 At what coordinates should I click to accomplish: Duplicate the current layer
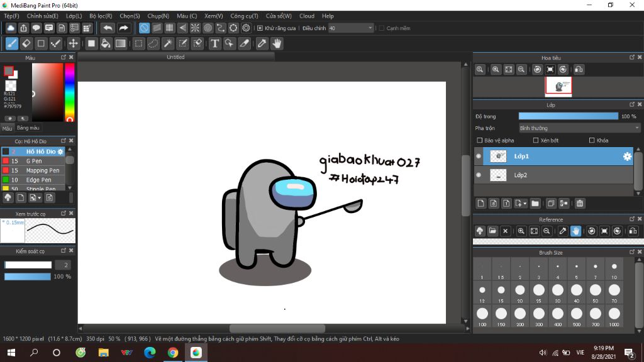point(551,203)
